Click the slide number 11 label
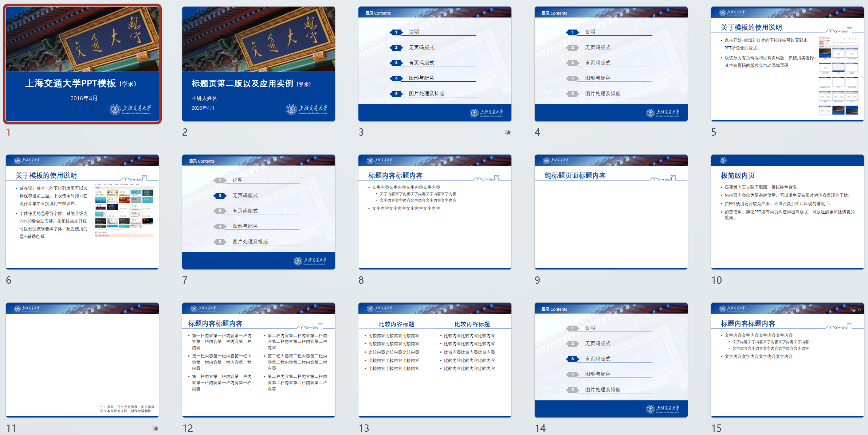The height and width of the screenshot is (435, 868). click(11, 428)
